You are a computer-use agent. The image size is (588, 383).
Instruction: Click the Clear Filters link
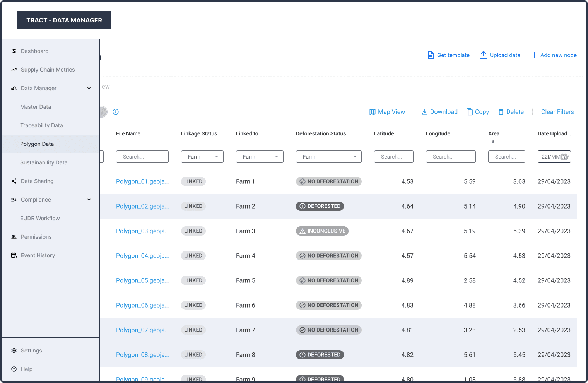557,112
